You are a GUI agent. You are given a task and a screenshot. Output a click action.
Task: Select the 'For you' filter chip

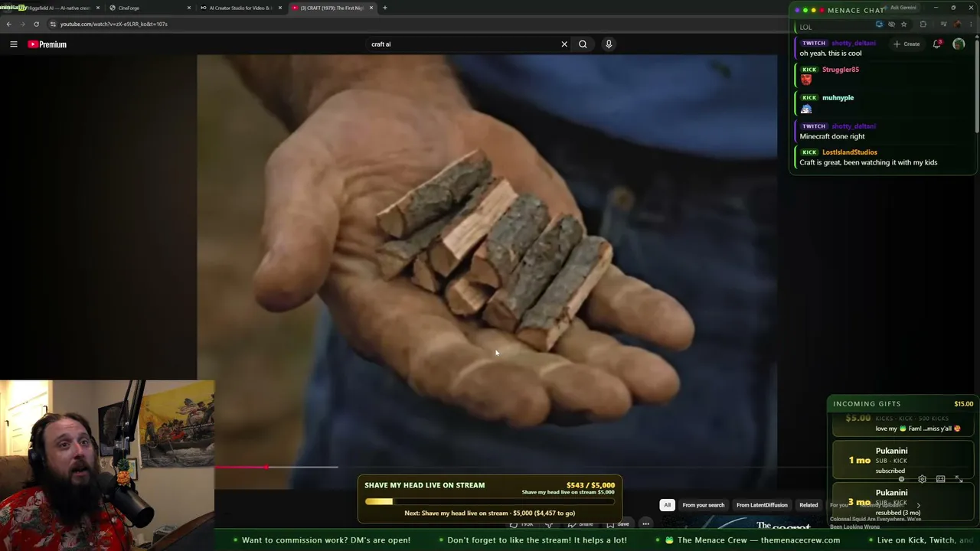[x=839, y=505]
